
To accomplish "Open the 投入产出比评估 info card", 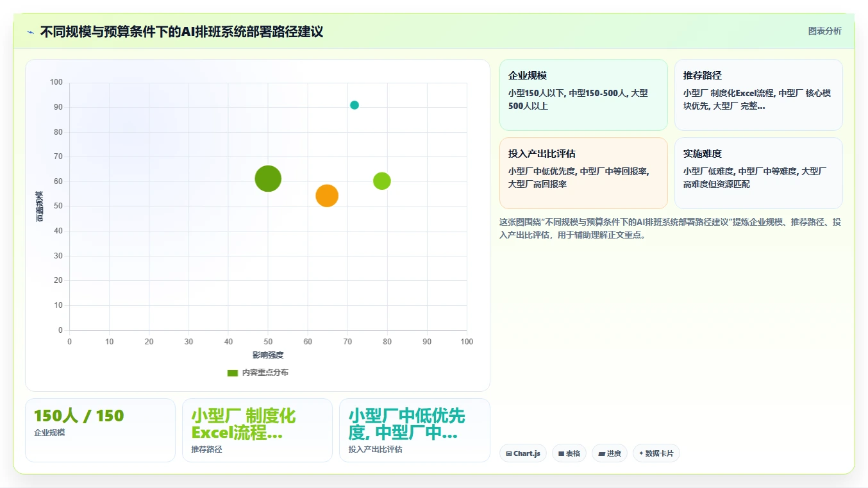I will coord(583,173).
